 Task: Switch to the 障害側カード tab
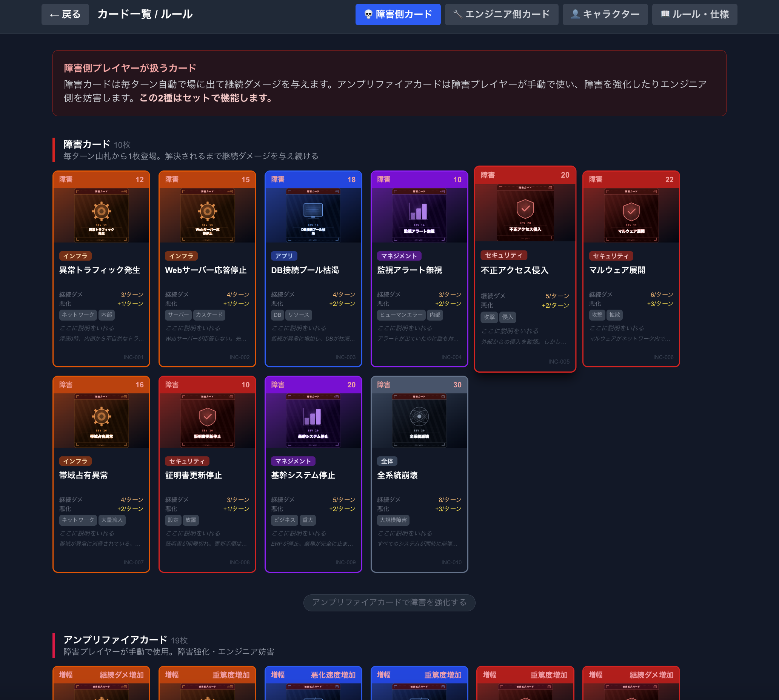(x=397, y=15)
